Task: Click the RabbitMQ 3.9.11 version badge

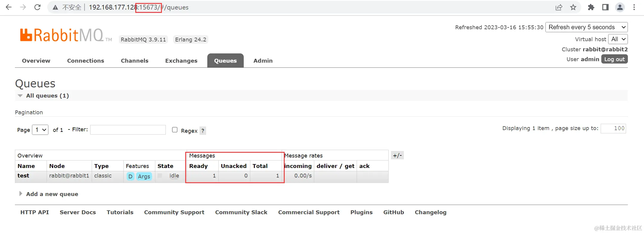Action: tap(143, 39)
